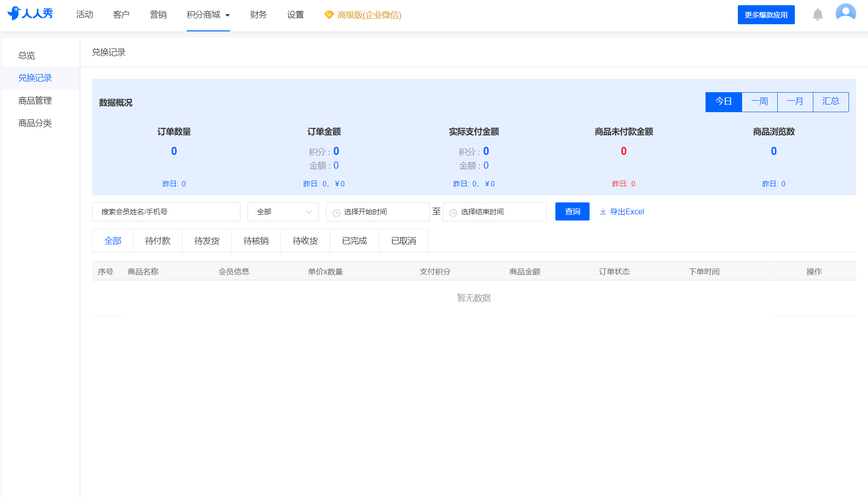Open the 设置 menu
Screen dimensions: 868x498
(x=296, y=15)
